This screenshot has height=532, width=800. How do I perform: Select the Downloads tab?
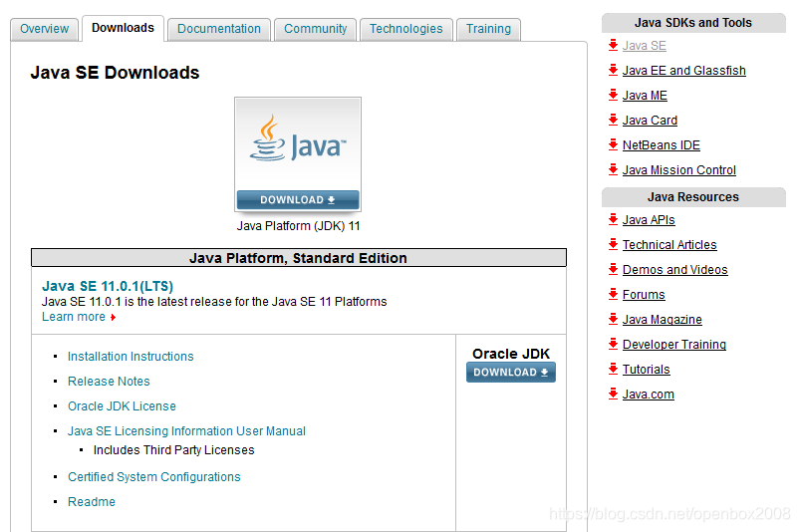123,28
